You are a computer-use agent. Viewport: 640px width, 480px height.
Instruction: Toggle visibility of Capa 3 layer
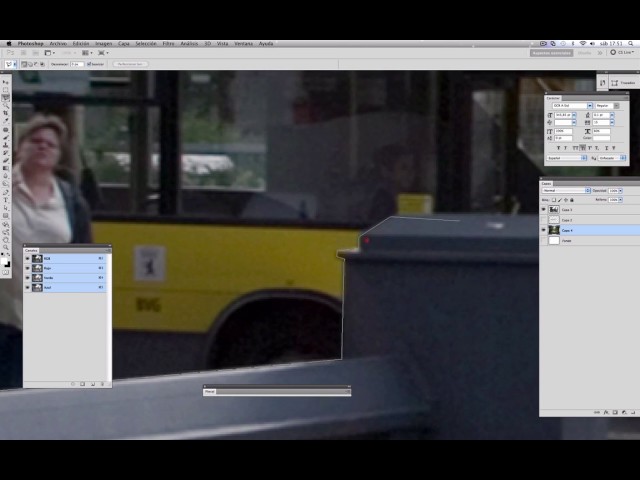543,209
